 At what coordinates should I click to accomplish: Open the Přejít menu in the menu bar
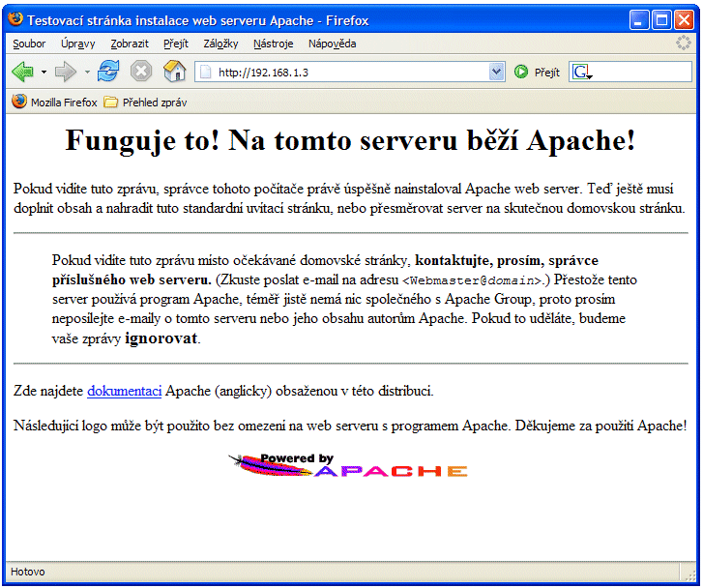tap(176, 44)
